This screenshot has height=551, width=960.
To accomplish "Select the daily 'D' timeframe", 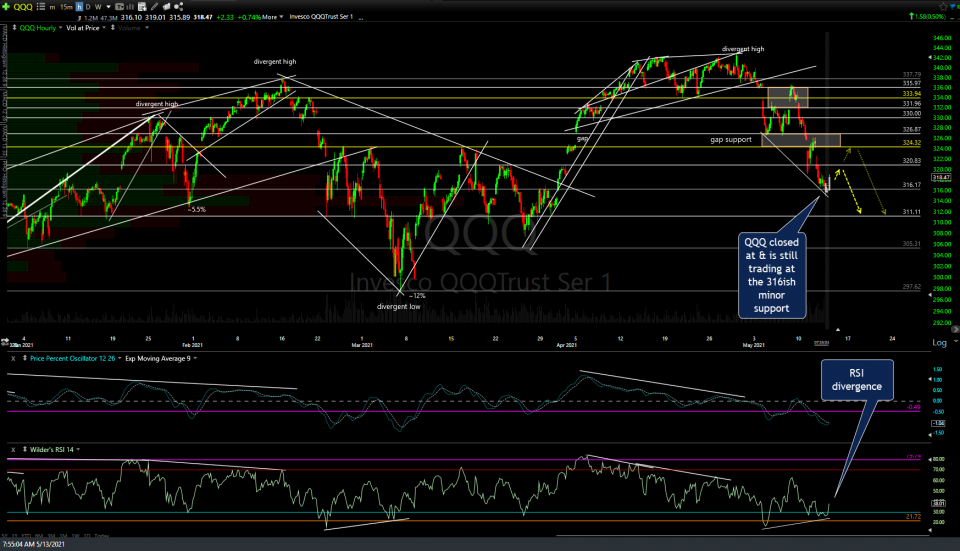I will [x=88, y=7].
